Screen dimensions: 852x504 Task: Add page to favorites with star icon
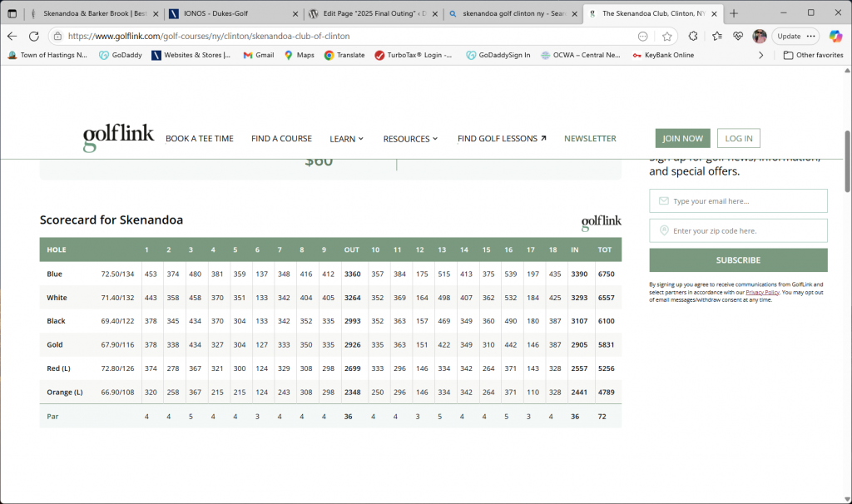click(x=666, y=37)
